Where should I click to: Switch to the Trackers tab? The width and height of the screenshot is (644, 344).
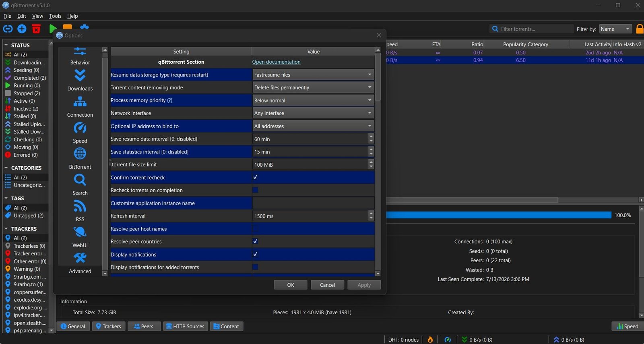(109, 326)
